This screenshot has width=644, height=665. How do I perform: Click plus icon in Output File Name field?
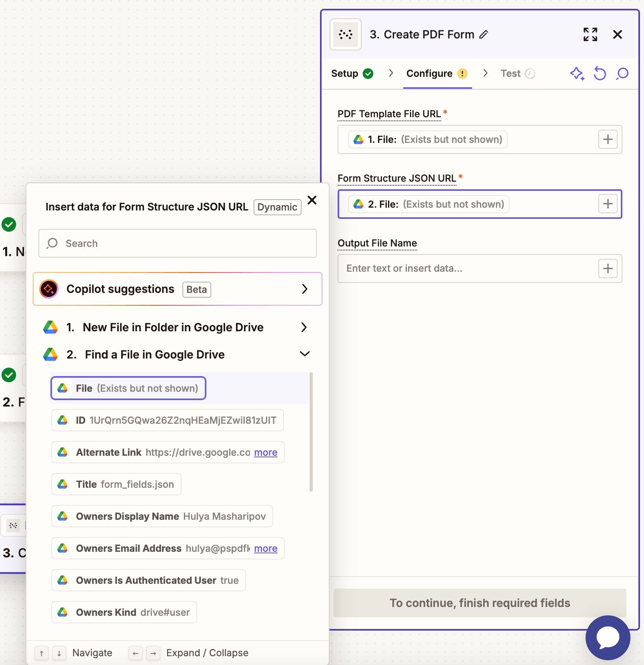tap(608, 268)
